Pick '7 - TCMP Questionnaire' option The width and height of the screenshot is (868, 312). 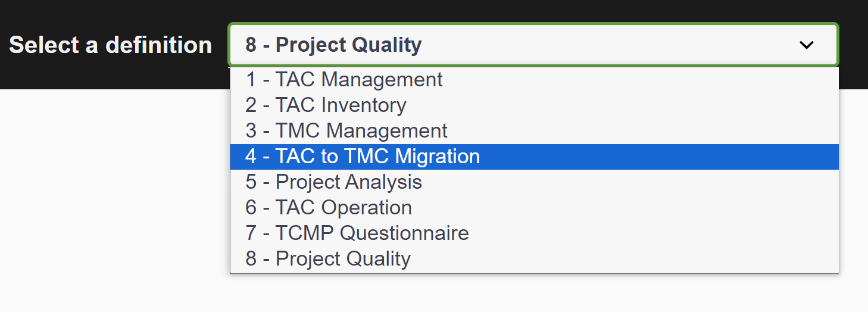pyautogui.click(x=357, y=233)
